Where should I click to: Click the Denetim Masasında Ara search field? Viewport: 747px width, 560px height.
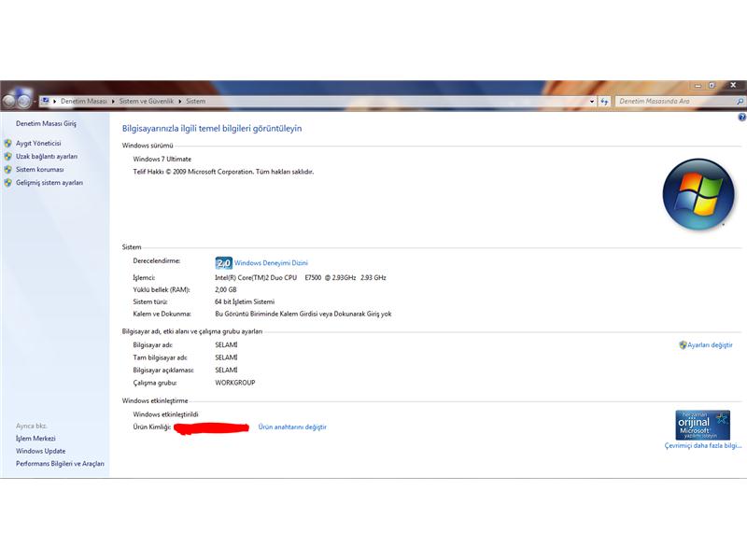675,102
